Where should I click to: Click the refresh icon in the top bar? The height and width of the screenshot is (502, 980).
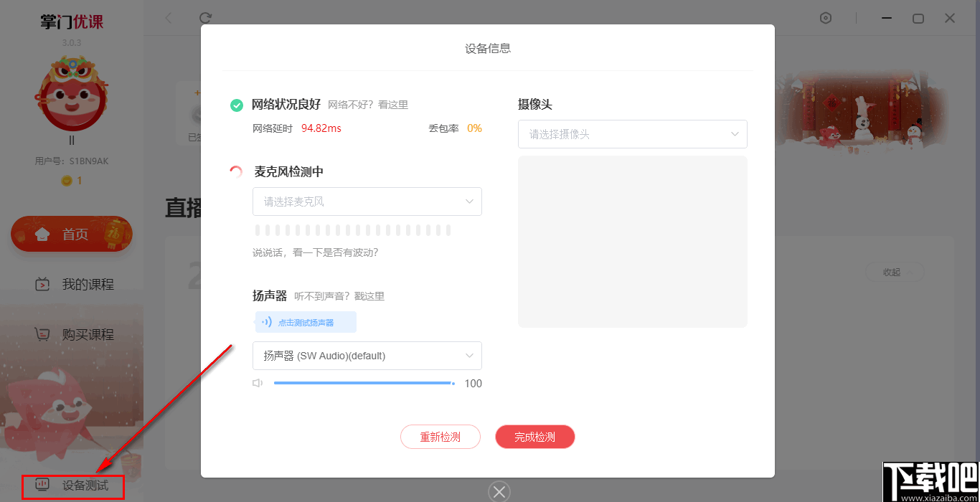click(x=206, y=18)
